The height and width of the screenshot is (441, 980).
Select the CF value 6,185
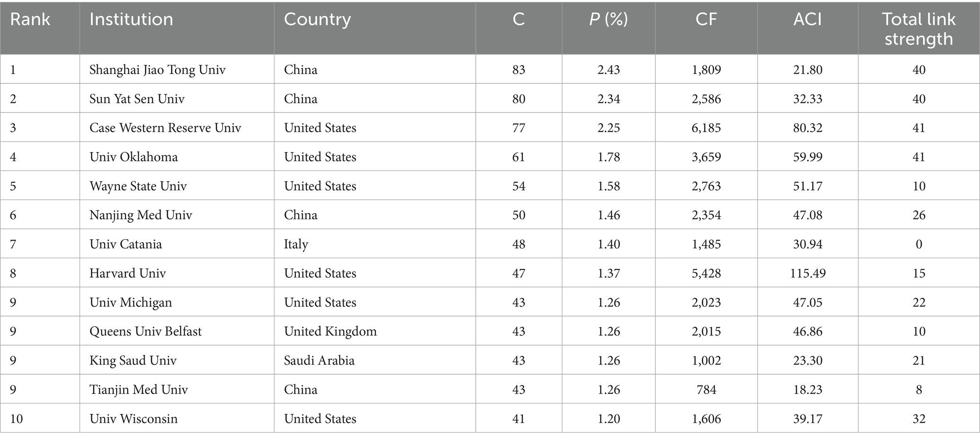(706, 128)
